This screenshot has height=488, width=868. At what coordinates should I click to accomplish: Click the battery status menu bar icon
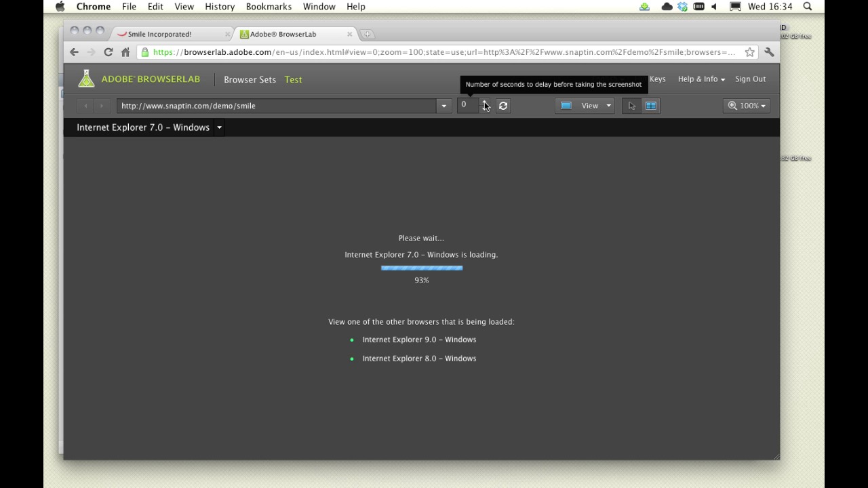coord(698,6)
